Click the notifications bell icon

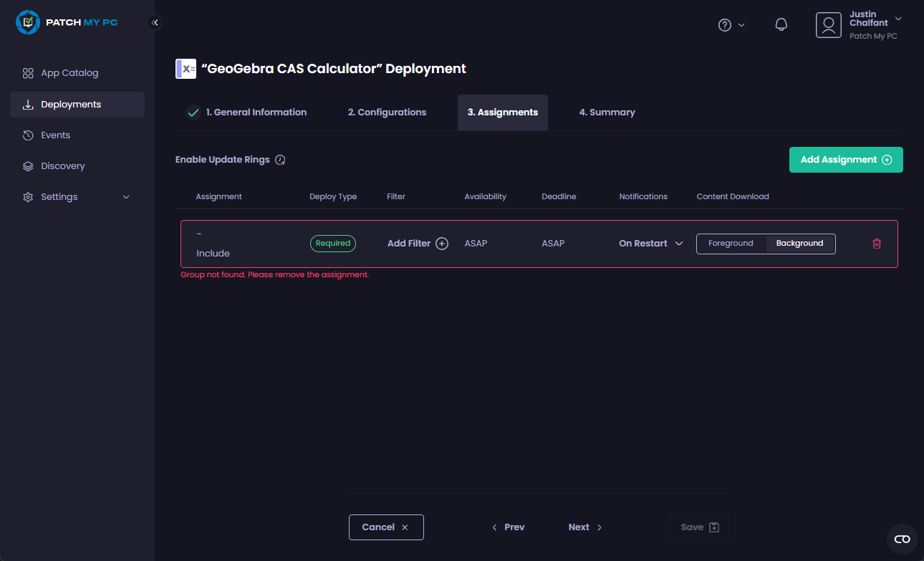(x=781, y=25)
